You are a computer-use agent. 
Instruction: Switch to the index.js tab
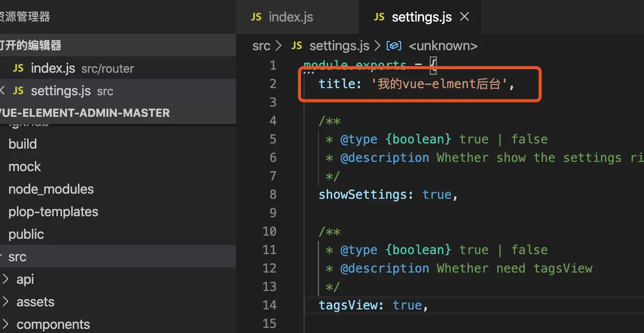(x=290, y=17)
